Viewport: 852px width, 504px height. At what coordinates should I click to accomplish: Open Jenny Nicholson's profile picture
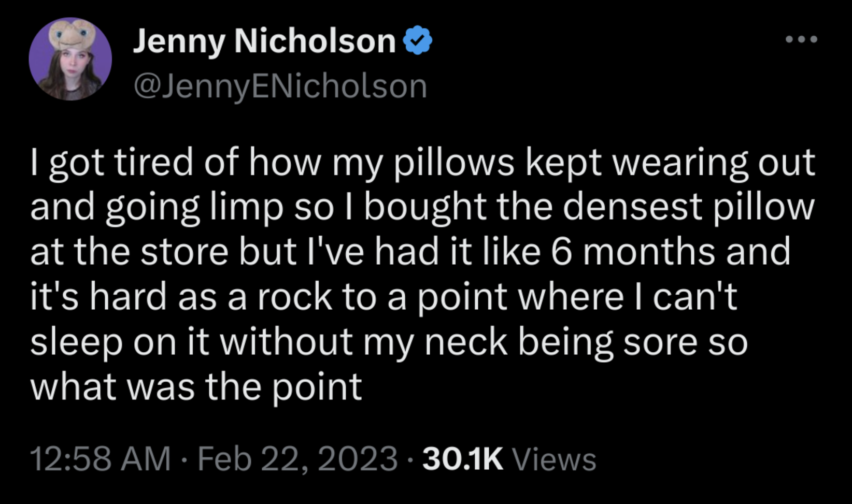(70, 59)
